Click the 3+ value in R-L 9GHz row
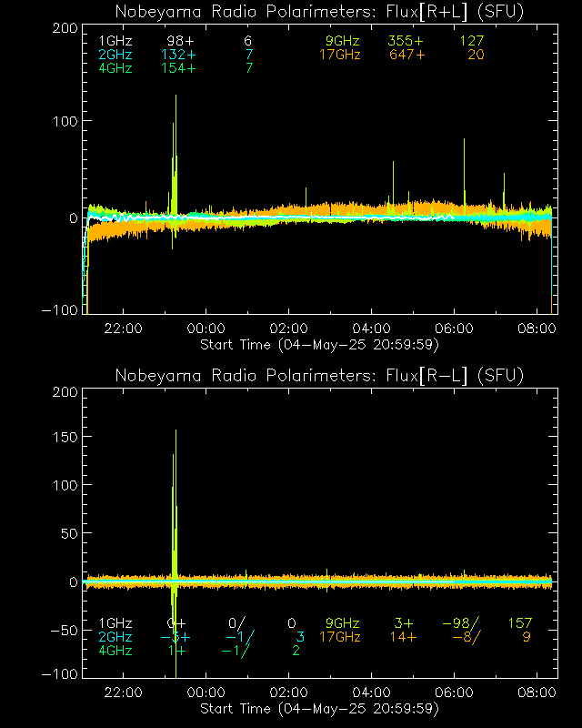 coord(404,623)
